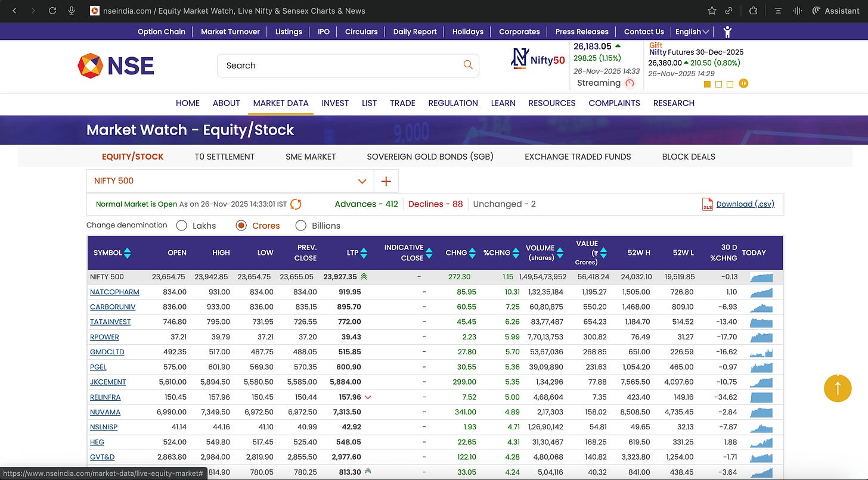Open the NATCOPHARM stock symbol link

[x=114, y=292]
